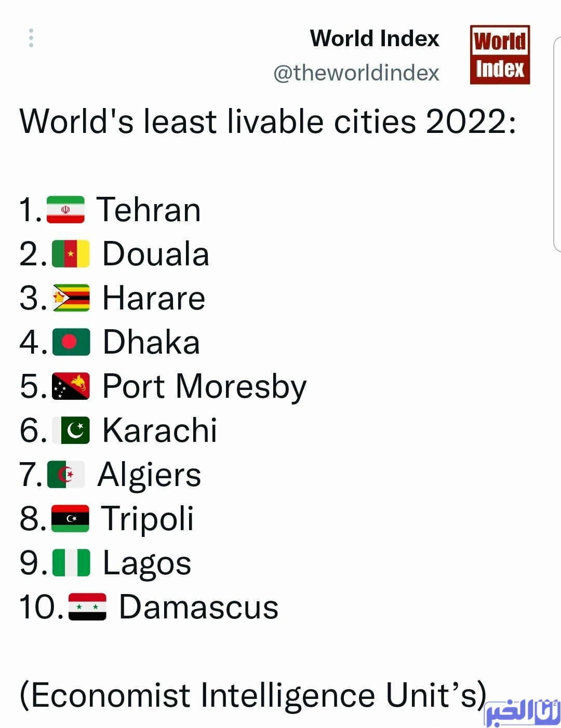
Task: Click the Syria flag emoji beside Damascus
Action: 87,606
